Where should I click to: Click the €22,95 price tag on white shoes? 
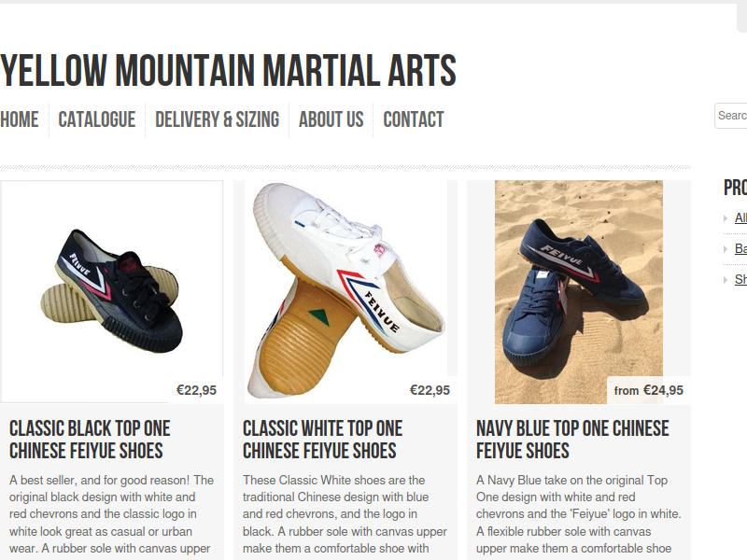click(x=430, y=390)
